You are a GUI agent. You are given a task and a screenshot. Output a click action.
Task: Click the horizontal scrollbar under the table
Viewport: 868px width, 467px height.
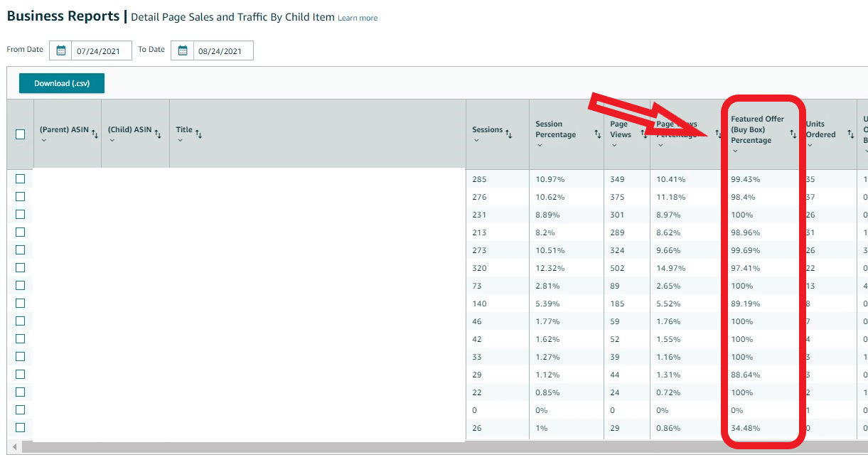tap(427, 447)
